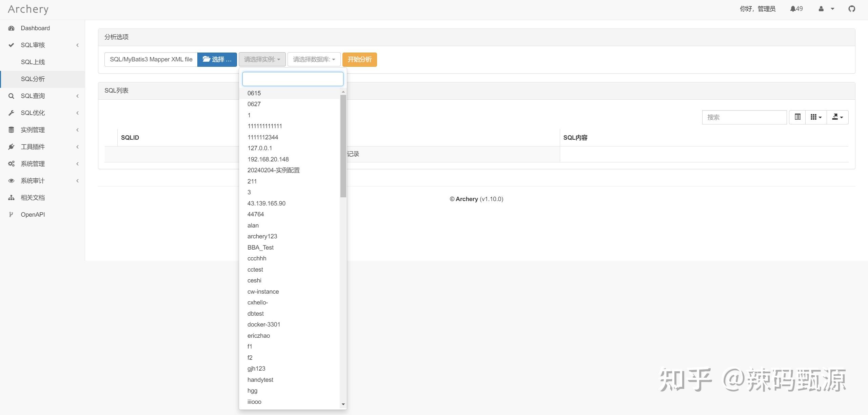Open the 请选择数据库 dropdown
868x415 pixels.
click(x=314, y=59)
